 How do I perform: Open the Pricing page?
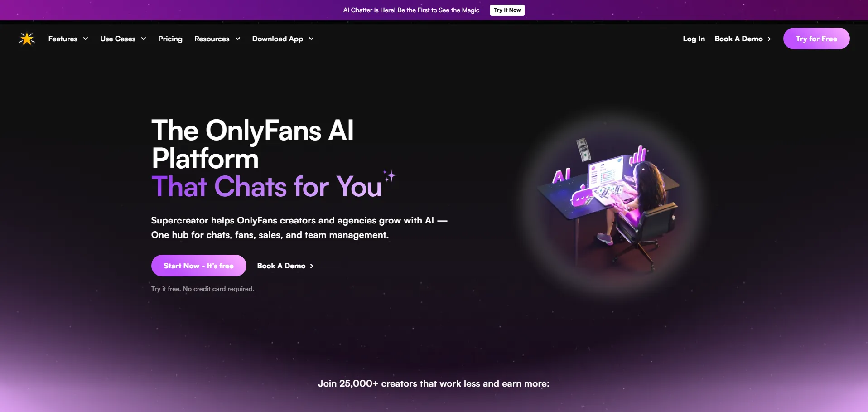point(170,39)
